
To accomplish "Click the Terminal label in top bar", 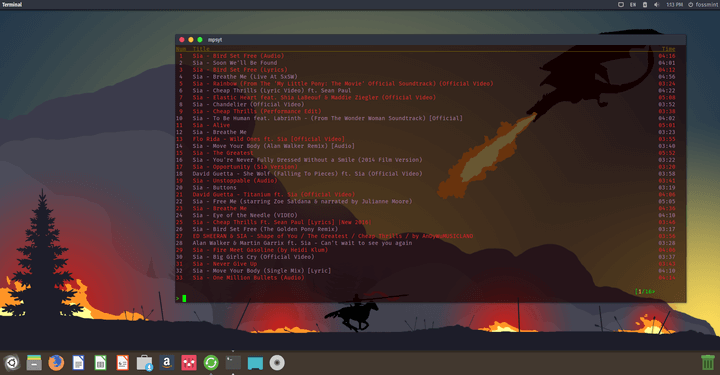I will [12, 5].
